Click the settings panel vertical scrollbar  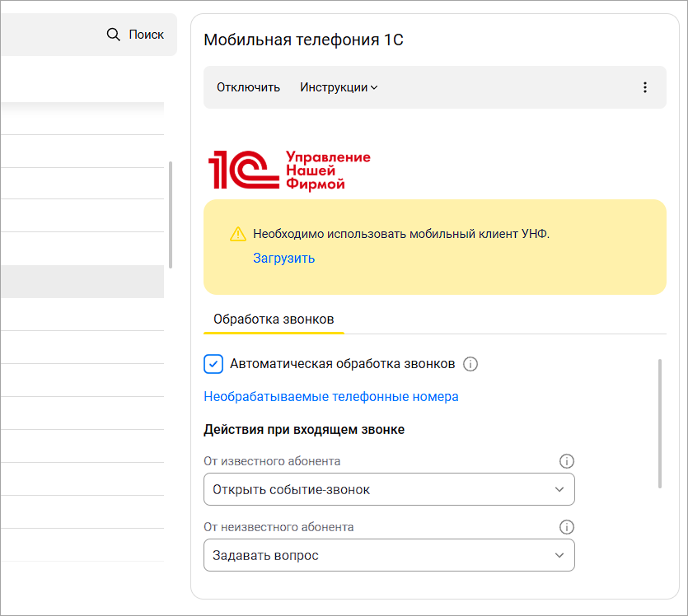coord(660,422)
